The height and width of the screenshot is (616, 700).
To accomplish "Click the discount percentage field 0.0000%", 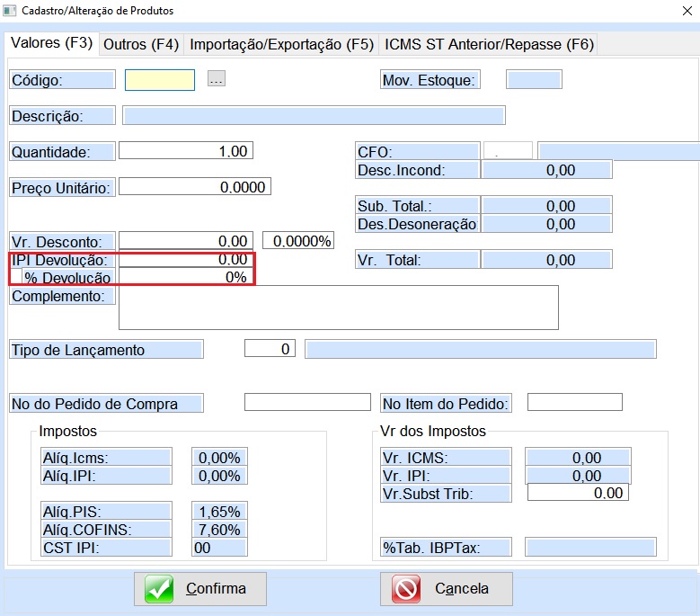I will coord(298,241).
